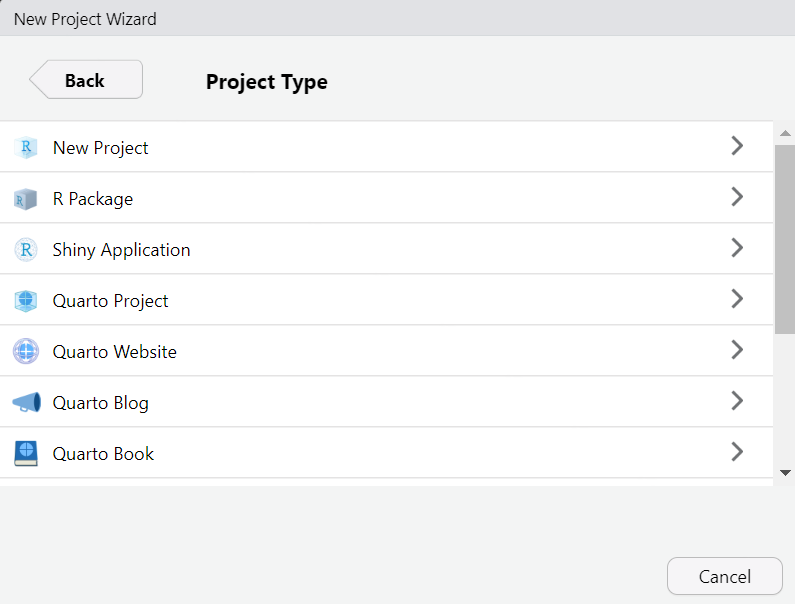Open Quarto Project via its right chevron

click(x=737, y=299)
